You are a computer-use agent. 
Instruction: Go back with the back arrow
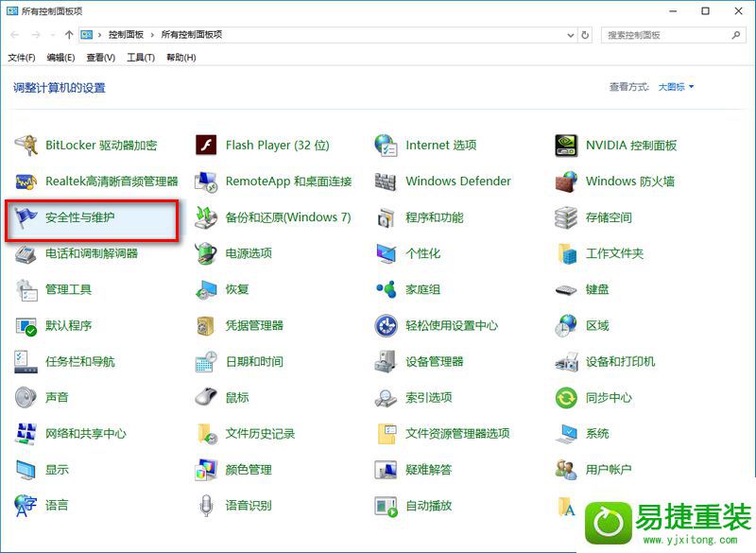(15, 35)
